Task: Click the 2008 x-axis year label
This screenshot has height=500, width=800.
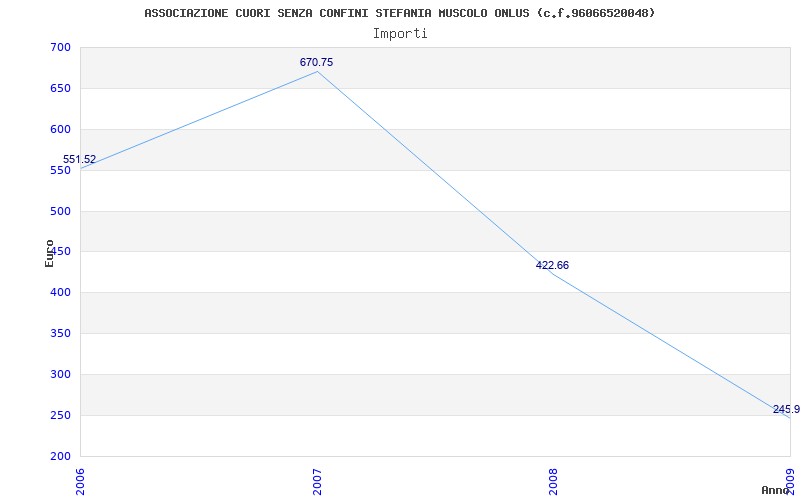Action: pyautogui.click(x=554, y=482)
